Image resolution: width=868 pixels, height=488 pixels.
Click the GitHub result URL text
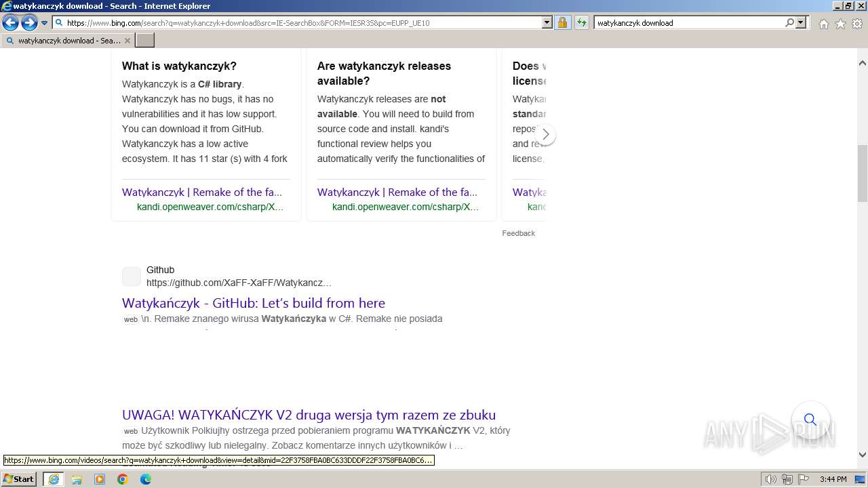[239, 283]
